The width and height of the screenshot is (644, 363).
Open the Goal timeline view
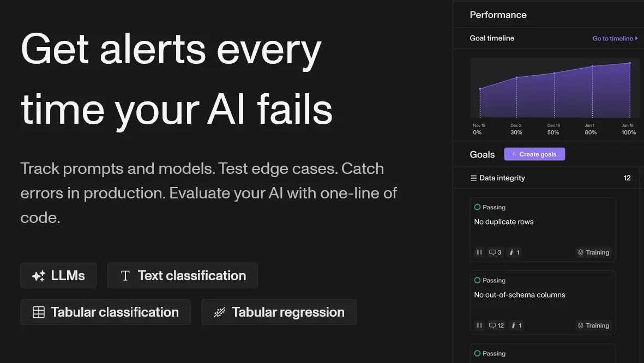click(x=492, y=38)
